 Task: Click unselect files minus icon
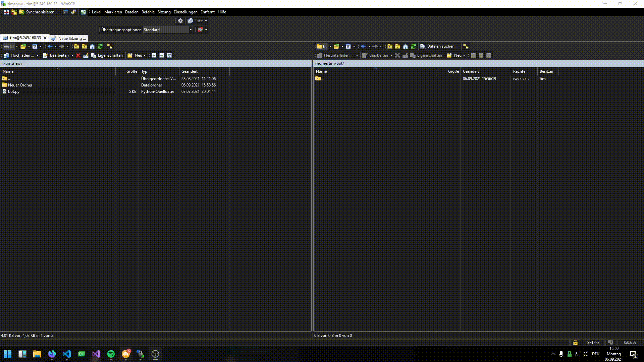tap(162, 55)
